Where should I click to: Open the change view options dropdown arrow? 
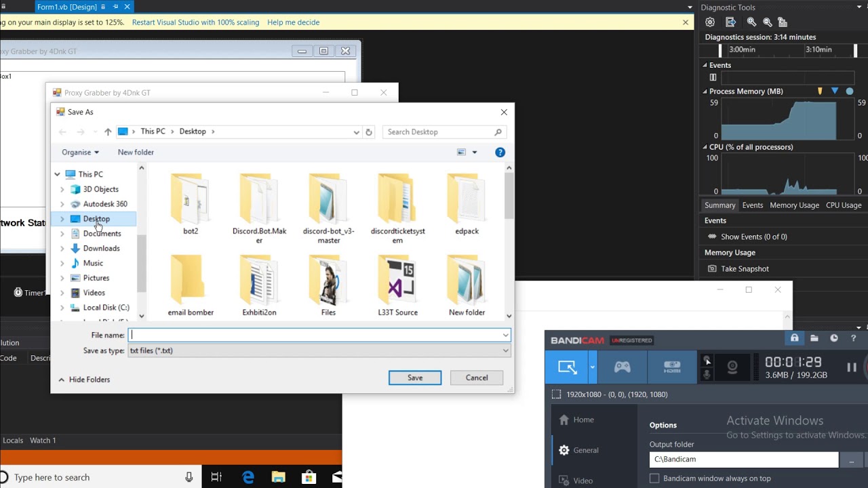pyautogui.click(x=475, y=152)
